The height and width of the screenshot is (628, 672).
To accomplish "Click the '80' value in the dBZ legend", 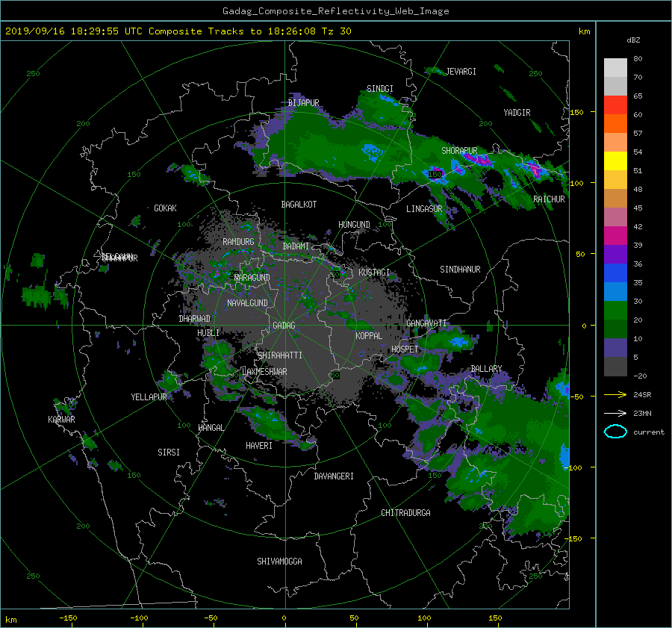I will coord(638,59).
